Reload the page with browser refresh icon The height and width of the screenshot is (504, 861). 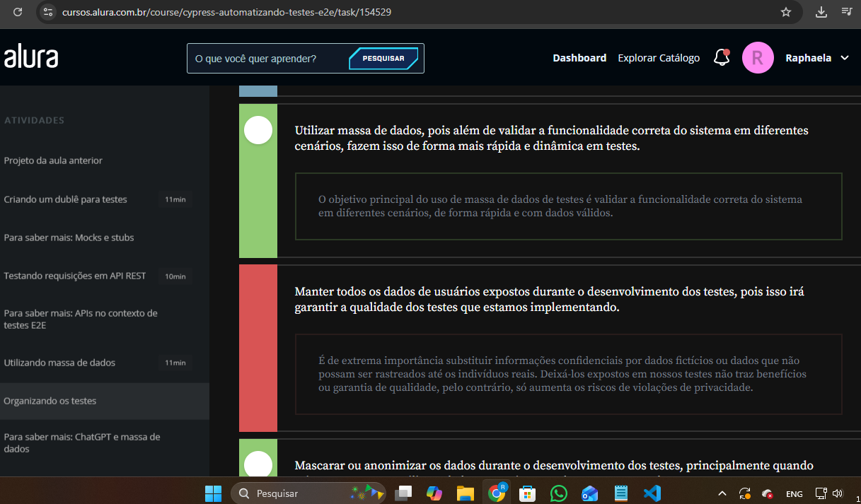point(18,12)
